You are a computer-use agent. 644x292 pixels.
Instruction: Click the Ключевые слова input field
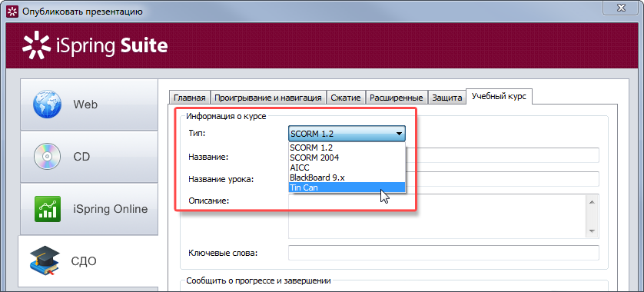point(443,252)
